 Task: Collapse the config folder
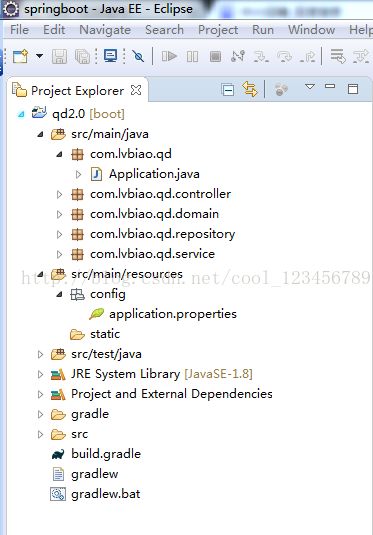59,294
